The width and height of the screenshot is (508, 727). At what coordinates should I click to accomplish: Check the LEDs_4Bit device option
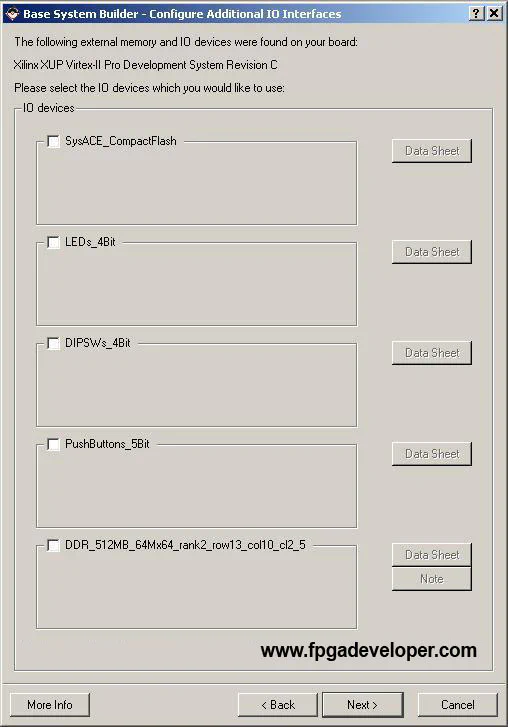pyautogui.click(x=54, y=242)
